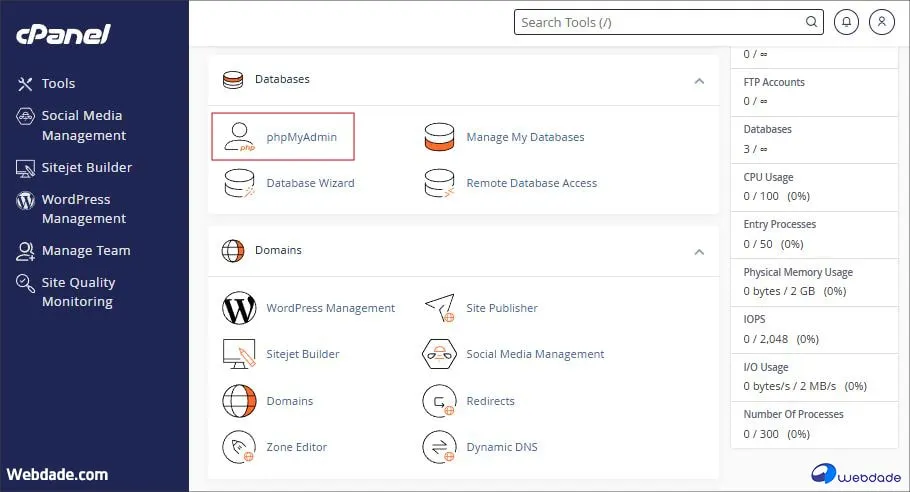Open the Database Wizard icon
This screenshot has width=910, height=492.
[240, 183]
